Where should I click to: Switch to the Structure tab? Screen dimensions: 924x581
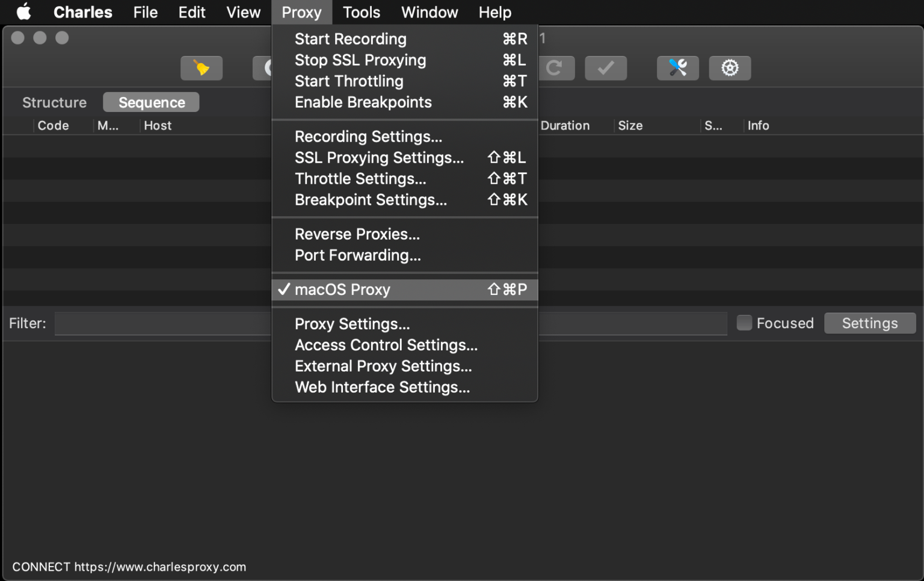tap(54, 102)
